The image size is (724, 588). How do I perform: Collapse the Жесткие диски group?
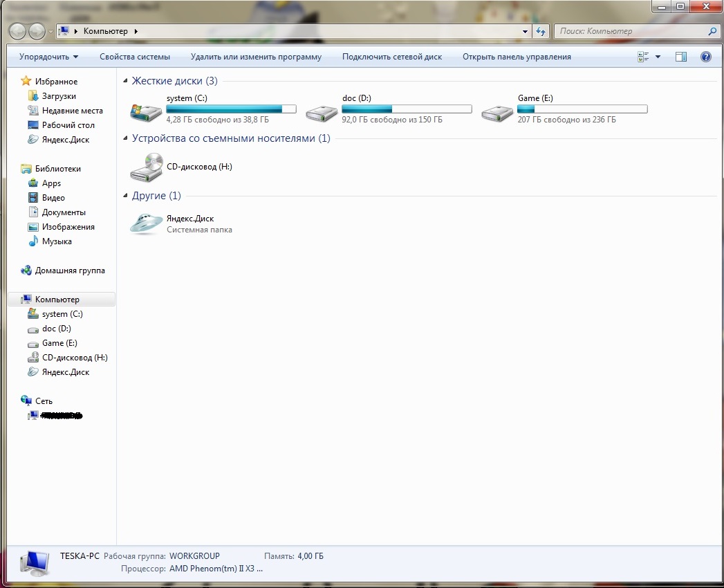pos(125,82)
